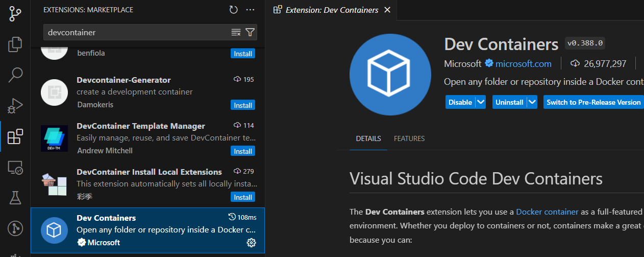Click the devcontainer search input field
The height and width of the screenshot is (257, 644).
click(137, 32)
